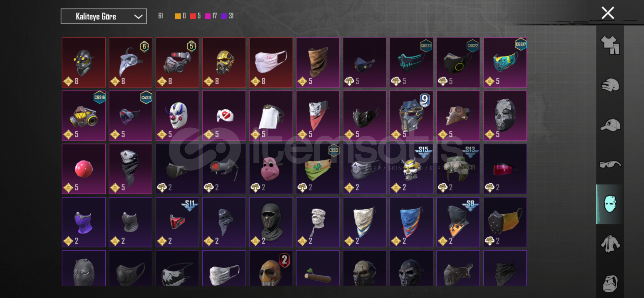Select the red quality count swatch

[x=193, y=16]
